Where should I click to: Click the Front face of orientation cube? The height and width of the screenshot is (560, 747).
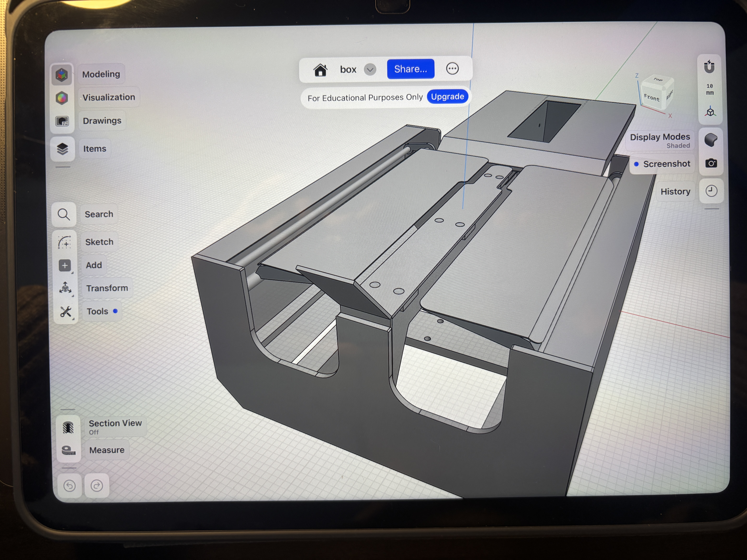(x=652, y=98)
